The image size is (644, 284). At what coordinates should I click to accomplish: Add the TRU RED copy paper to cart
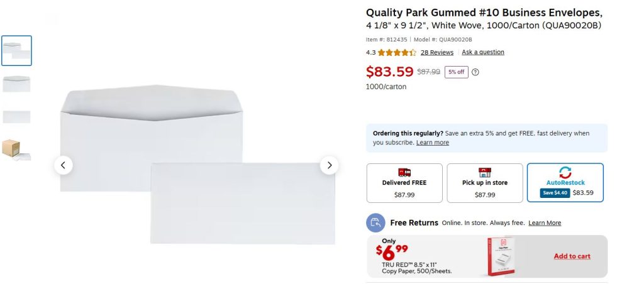[572, 256]
